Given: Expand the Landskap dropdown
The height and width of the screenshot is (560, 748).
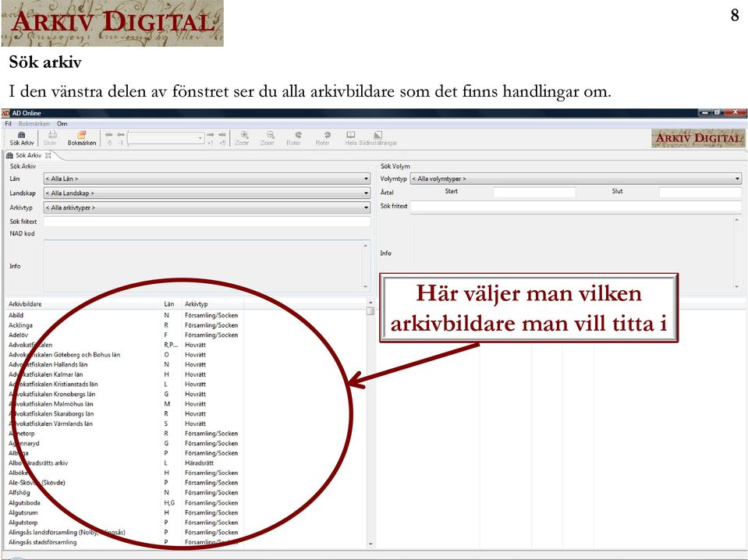Looking at the screenshot, I should point(367,193).
